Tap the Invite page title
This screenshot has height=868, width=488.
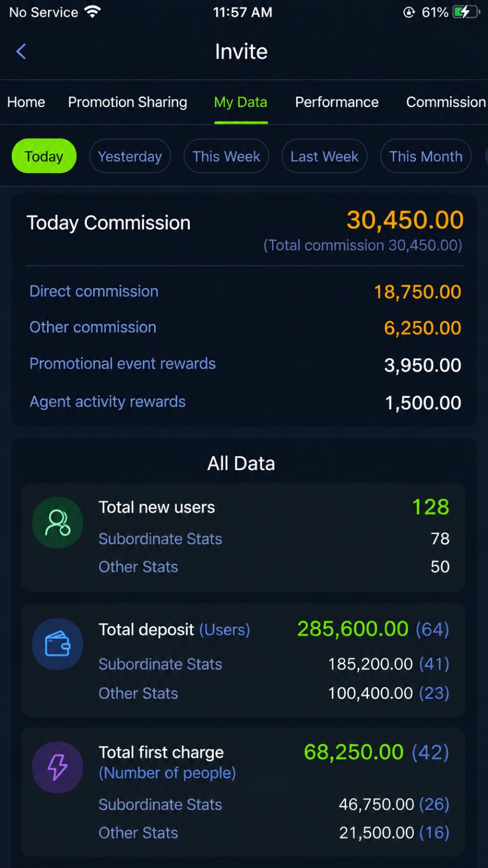[x=241, y=52]
